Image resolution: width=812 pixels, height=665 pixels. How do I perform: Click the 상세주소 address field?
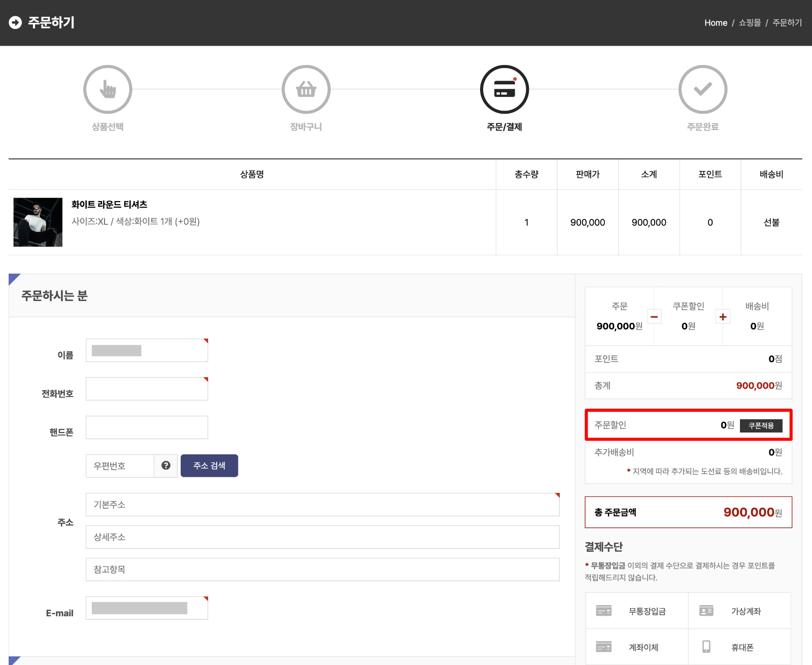tap(322, 537)
